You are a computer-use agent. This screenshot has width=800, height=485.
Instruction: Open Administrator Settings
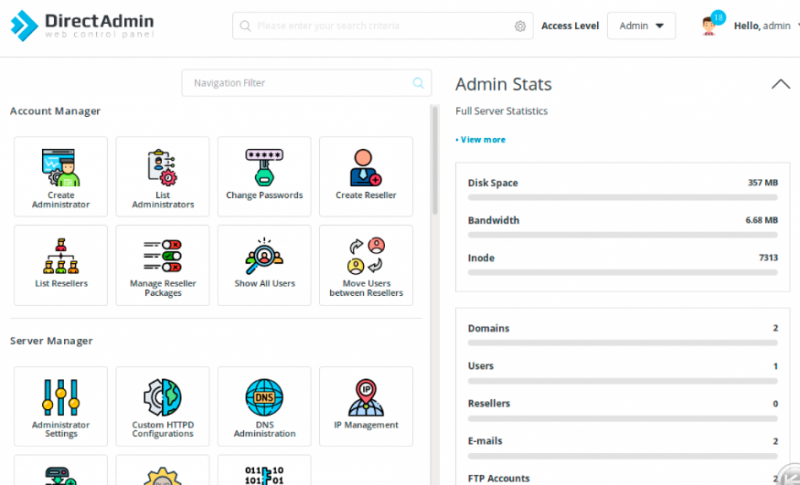coord(61,406)
